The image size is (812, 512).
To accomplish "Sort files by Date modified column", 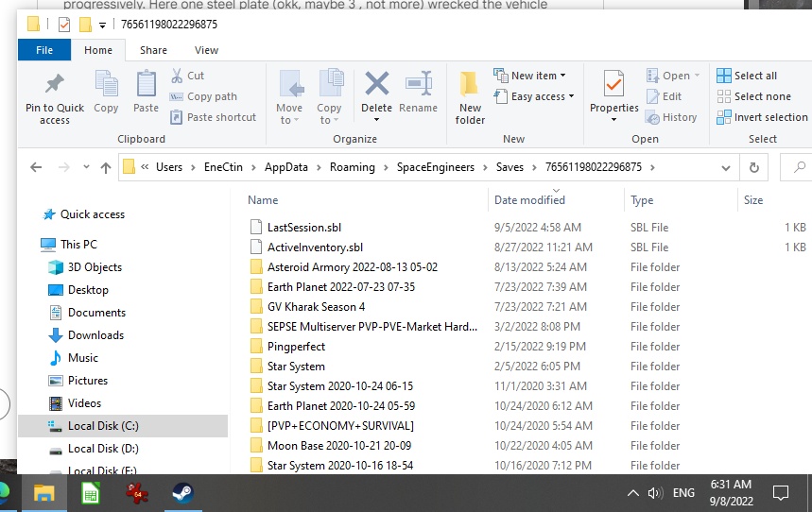I will (529, 200).
